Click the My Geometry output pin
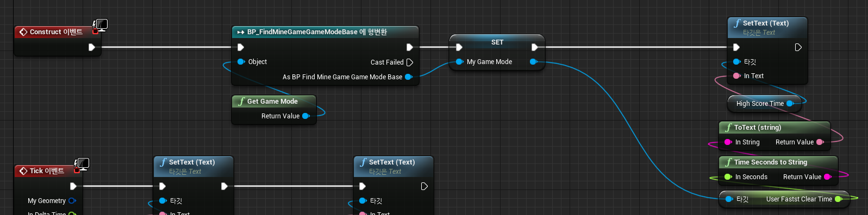The image size is (868, 215). point(72,201)
